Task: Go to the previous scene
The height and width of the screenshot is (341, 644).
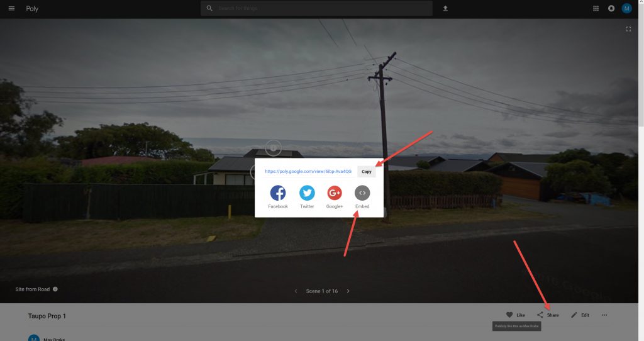Action: click(296, 291)
